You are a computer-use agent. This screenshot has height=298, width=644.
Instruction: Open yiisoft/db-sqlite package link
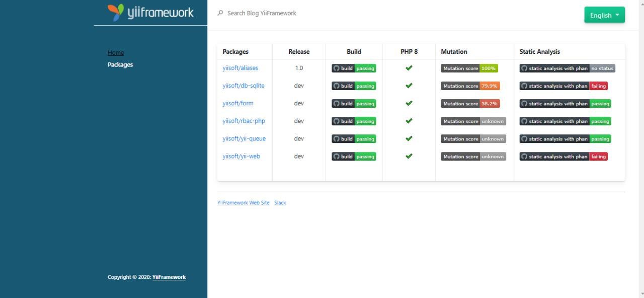pos(244,86)
